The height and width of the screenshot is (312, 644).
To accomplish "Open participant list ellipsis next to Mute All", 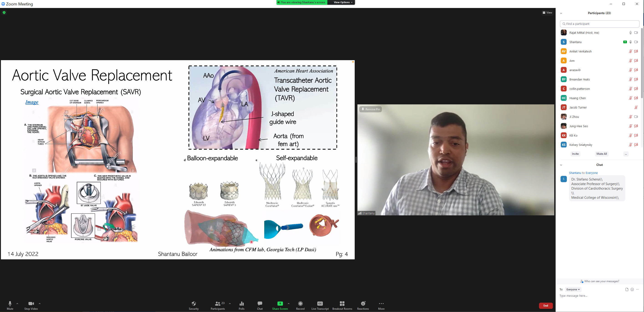I will tap(626, 154).
